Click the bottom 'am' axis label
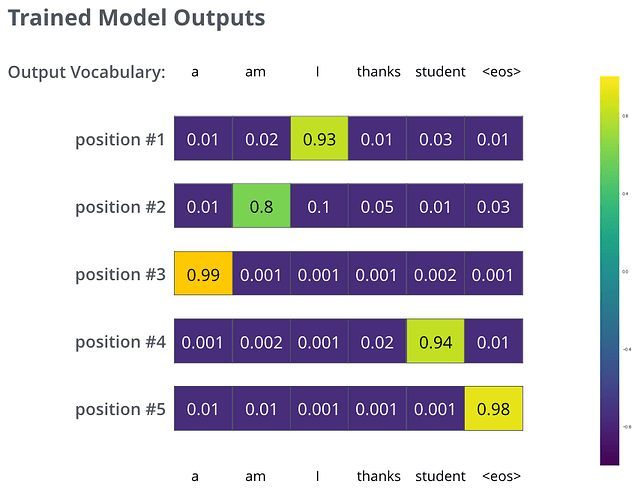The image size is (644, 499). pos(255,476)
